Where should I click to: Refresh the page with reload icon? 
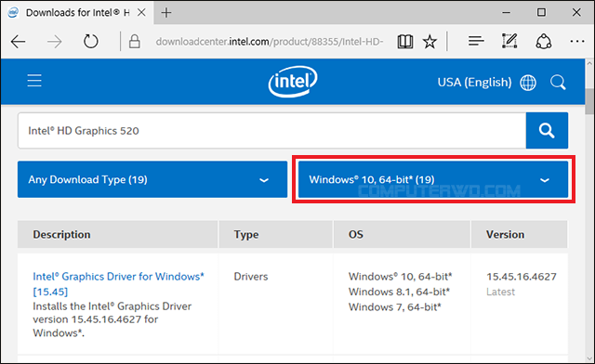coord(91,42)
